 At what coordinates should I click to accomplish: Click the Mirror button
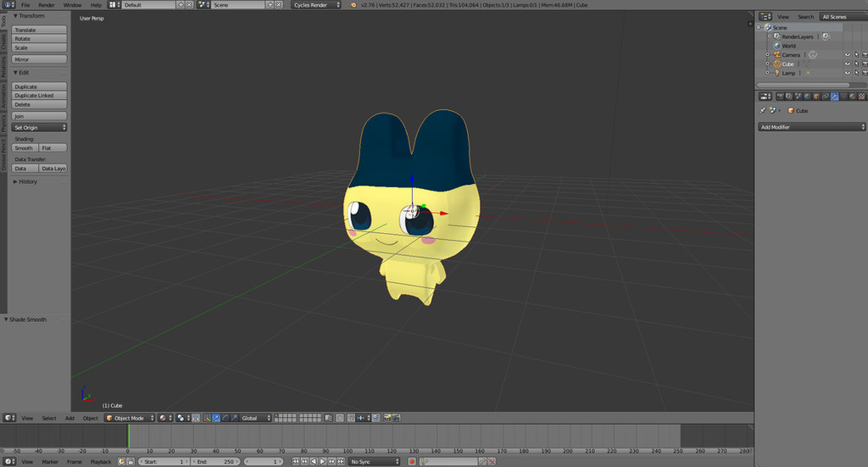pyautogui.click(x=39, y=59)
